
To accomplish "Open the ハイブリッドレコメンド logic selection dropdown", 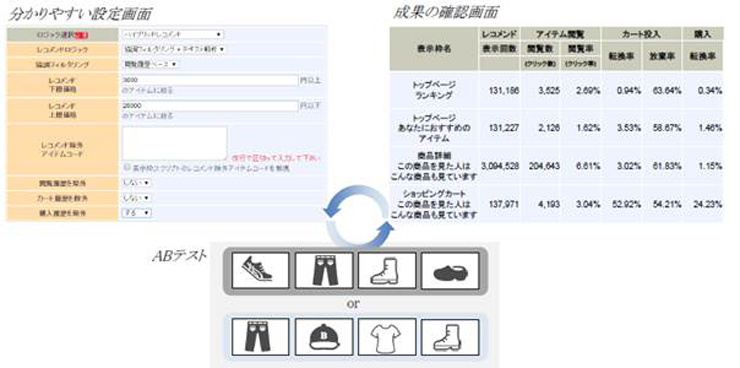I will (x=173, y=34).
